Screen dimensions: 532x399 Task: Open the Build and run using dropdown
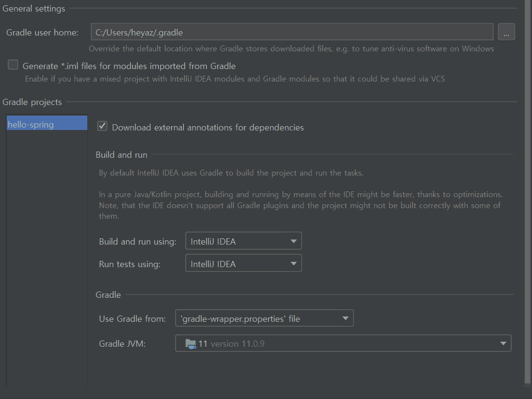tap(243, 241)
